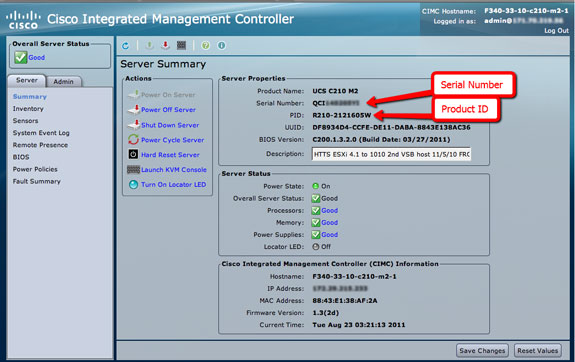Click the Locator LED off indicator
The image size is (575, 362).
tap(316, 247)
